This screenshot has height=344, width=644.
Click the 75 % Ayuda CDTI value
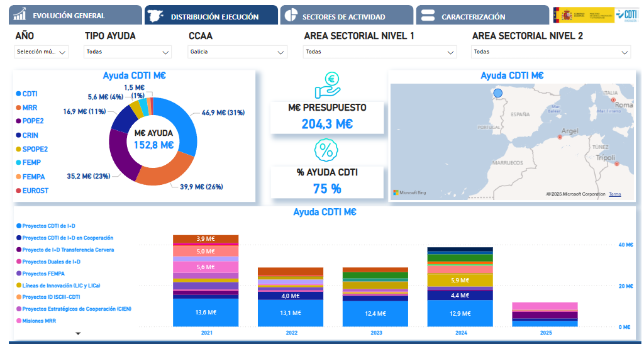tap(327, 189)
